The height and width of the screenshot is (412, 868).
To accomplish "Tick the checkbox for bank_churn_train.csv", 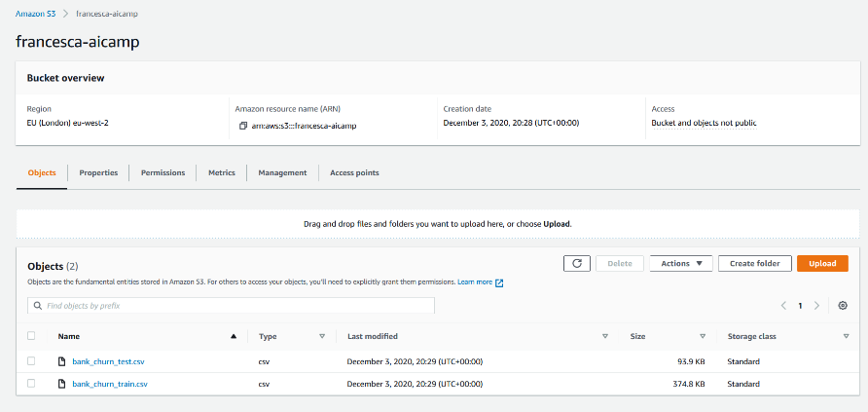I will pos(31,383).
